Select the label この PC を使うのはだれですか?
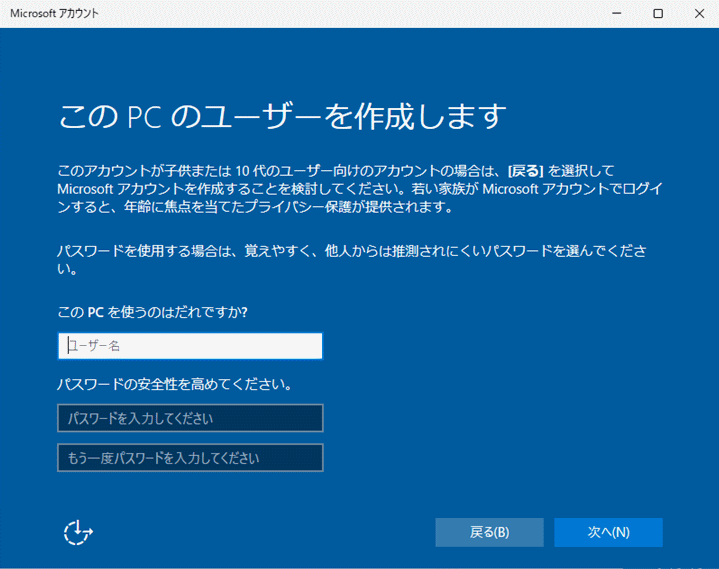This screenshot has width=719, height=569. (152, 312)
